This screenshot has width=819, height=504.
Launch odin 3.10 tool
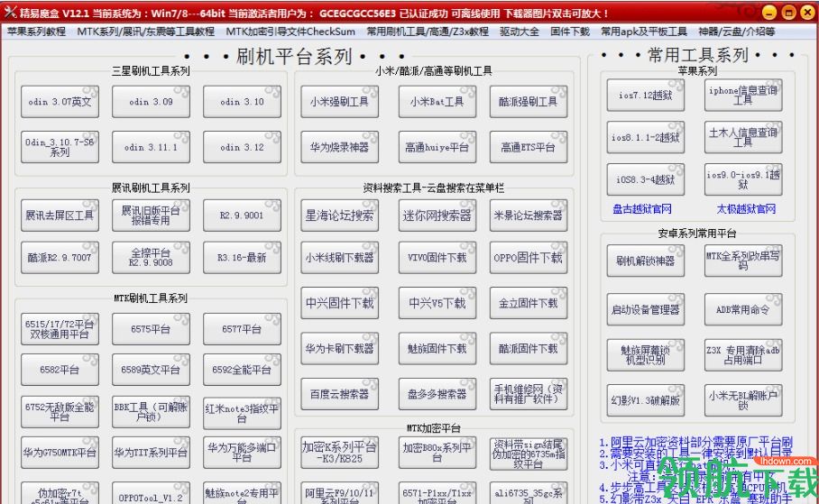pos(242,101)
